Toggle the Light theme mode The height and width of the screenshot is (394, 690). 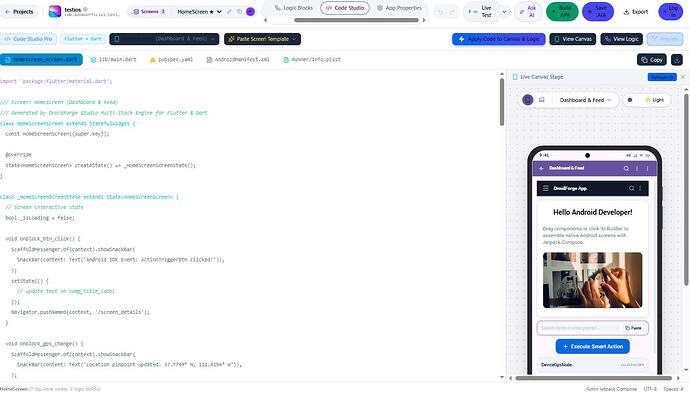[654, 100]
